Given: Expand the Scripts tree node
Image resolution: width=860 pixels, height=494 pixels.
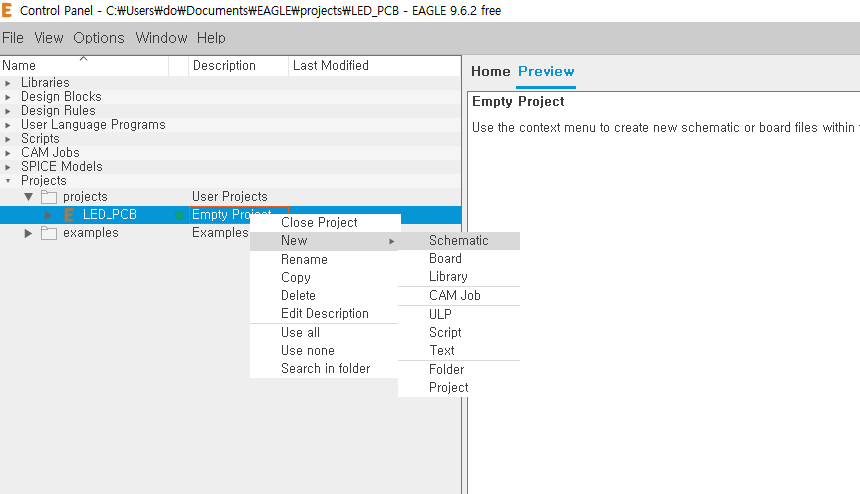Looking at the screenshot, I should [x=8, y=139].
